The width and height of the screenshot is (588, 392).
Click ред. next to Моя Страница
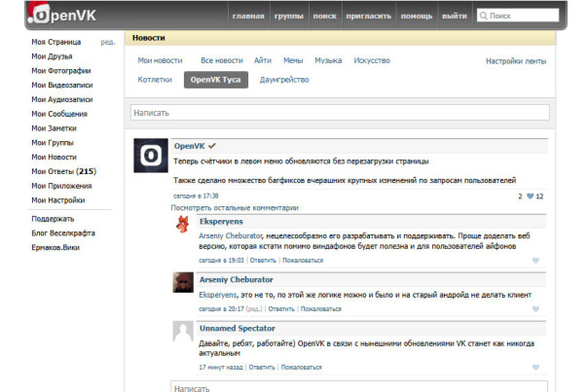click(x=108, y=43)
